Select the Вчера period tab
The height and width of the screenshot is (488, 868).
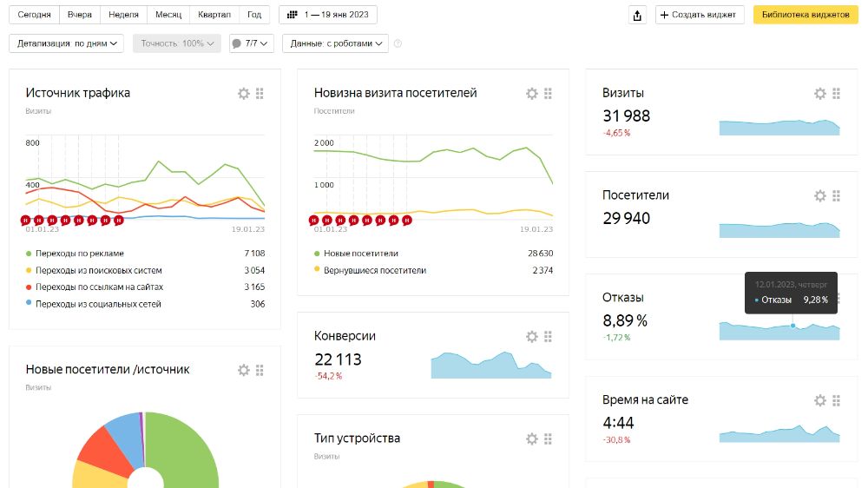pos(80,15)
